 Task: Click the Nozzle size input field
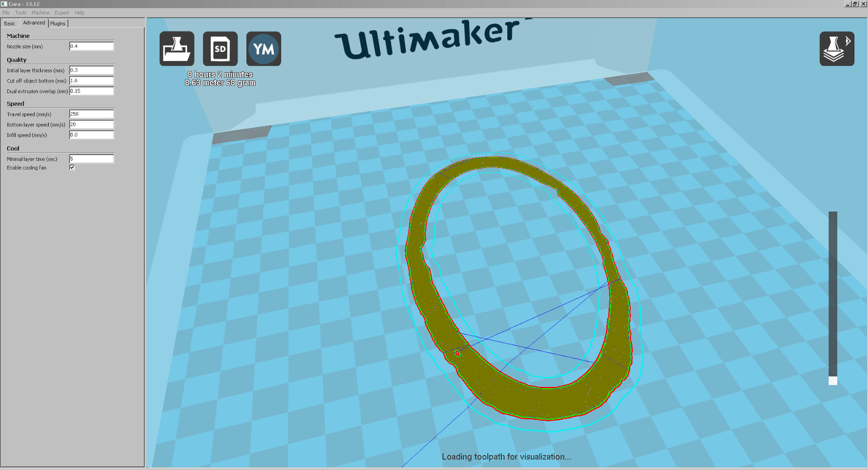[x=92, y=46]
